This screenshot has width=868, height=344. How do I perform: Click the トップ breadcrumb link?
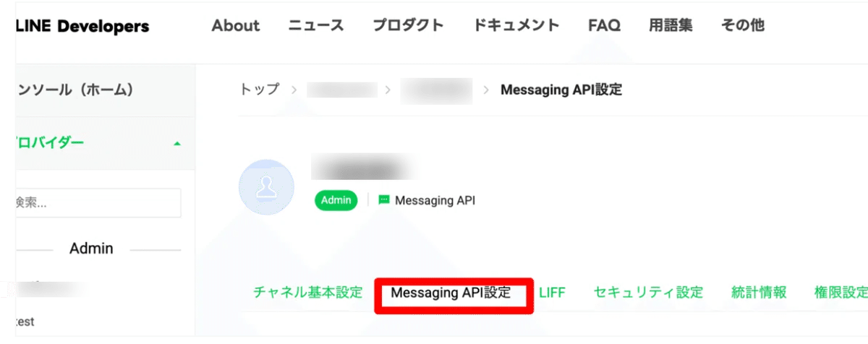click(259, 90)
